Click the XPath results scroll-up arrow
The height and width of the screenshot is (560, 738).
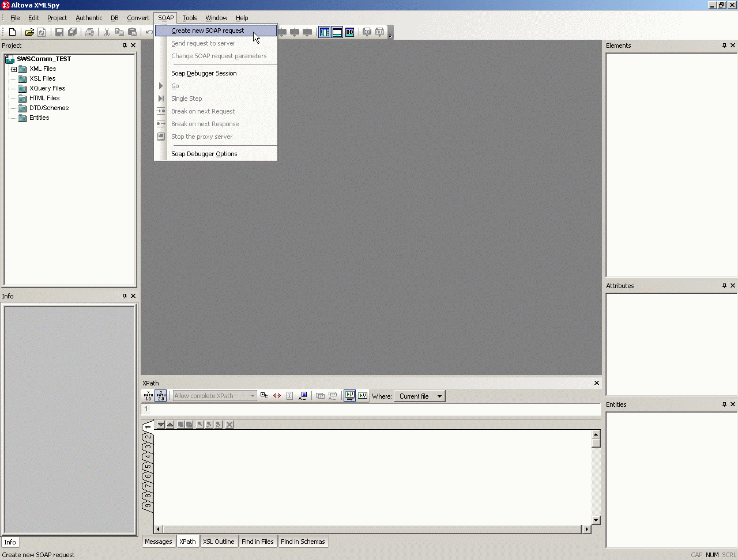(x=596, y=434)
